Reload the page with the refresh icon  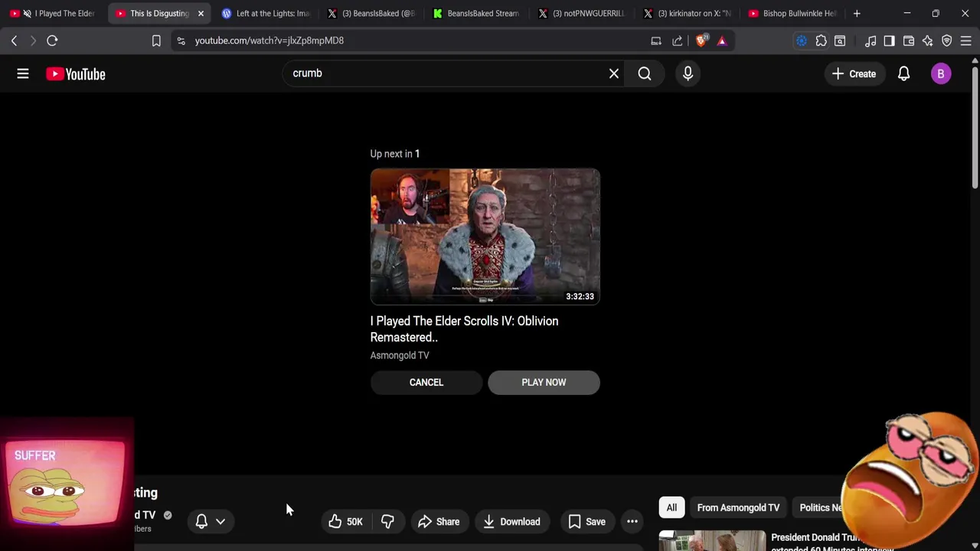pos(52,41)
